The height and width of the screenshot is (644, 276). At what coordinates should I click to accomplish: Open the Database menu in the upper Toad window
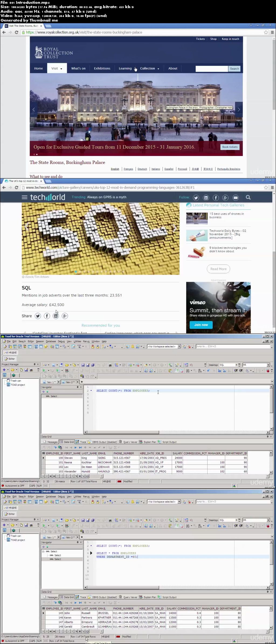(51, 341)
